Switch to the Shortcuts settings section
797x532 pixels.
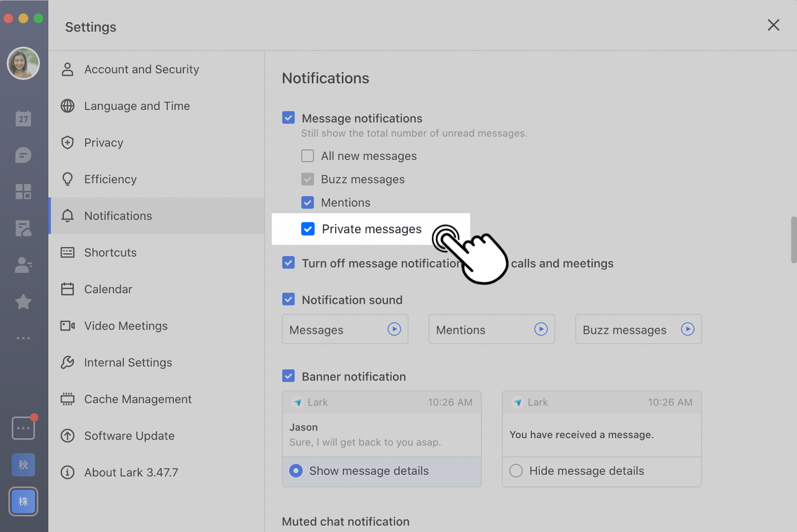click(x=110, y=252)
